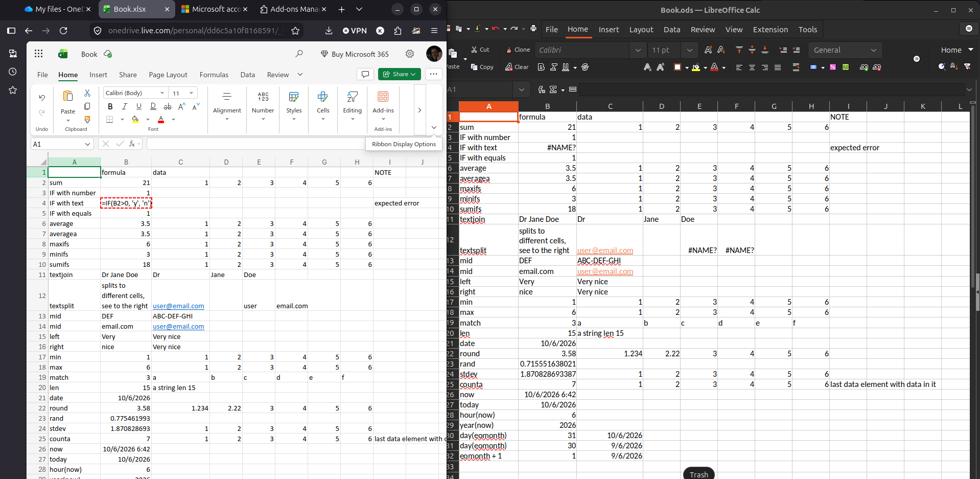Click LibreOffice increase indent icon

(783, 50)
